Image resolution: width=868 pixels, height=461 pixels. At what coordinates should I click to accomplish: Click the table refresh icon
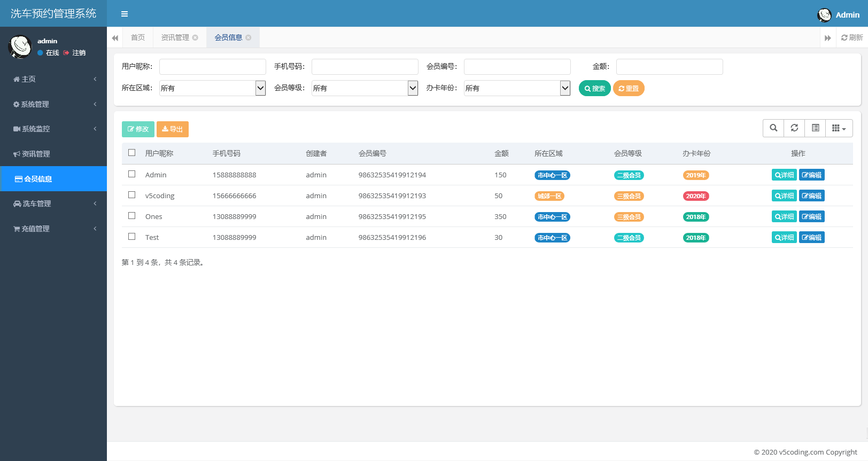click(794, 128)
